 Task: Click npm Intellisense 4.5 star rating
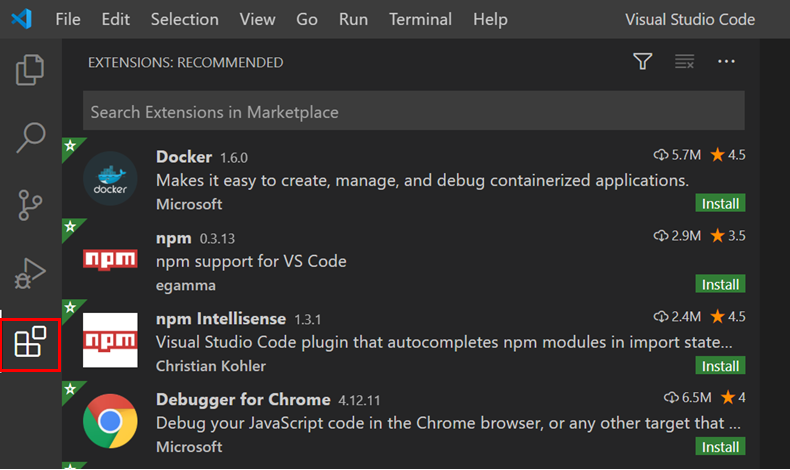tap(728, 316)
